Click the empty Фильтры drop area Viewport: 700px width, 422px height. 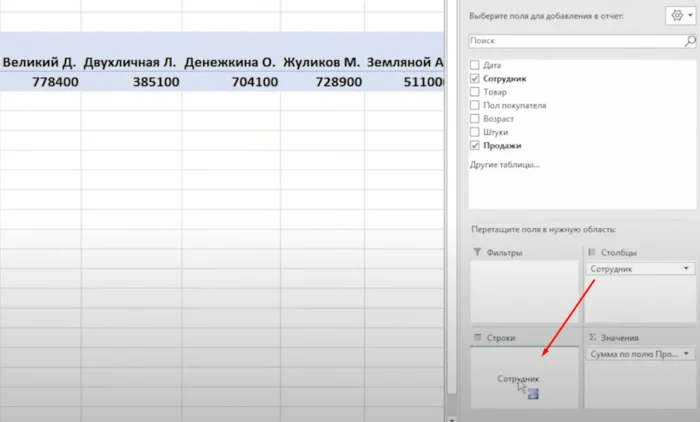click(524, 290)
